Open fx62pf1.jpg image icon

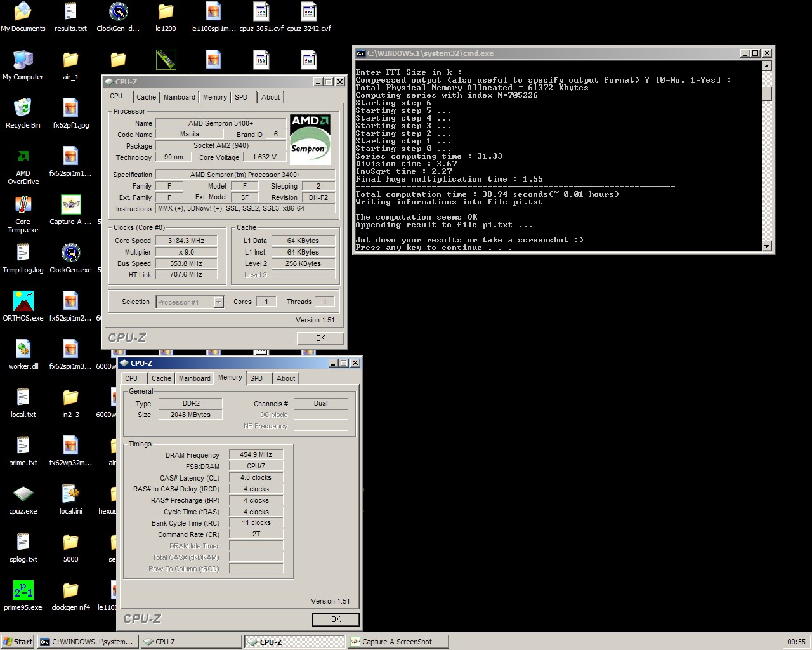70,114
